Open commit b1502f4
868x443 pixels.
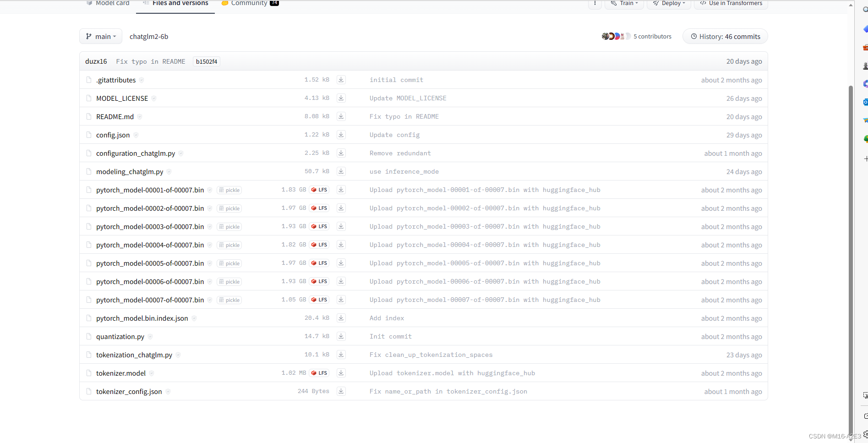coord(206,61)
